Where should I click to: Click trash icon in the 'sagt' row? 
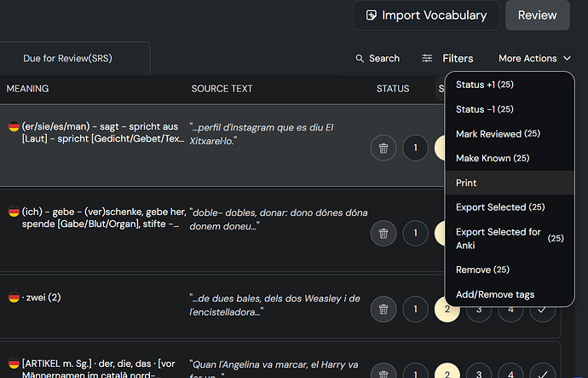coord(383,148)
